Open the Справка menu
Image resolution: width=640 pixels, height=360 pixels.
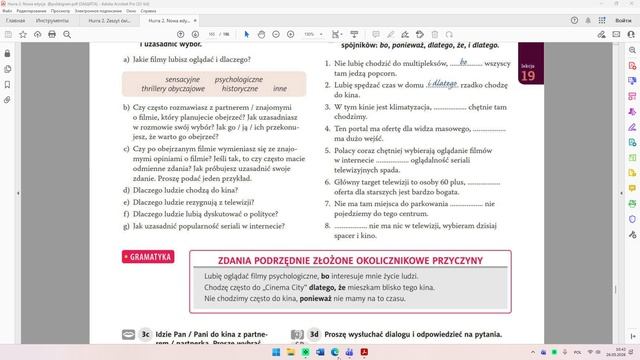point(148,11)
